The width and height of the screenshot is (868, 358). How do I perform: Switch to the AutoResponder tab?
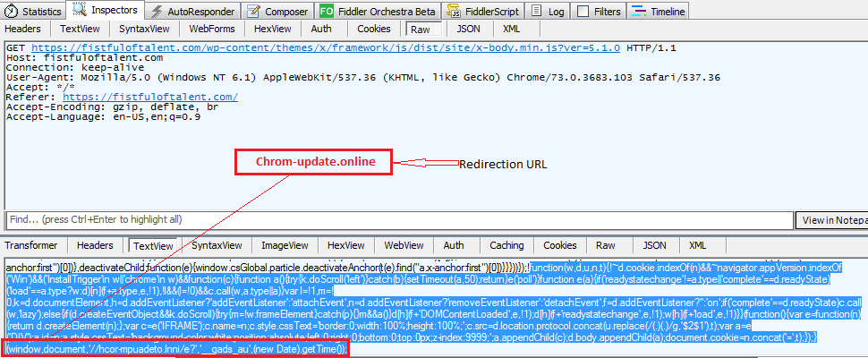[x=194, y=11]
